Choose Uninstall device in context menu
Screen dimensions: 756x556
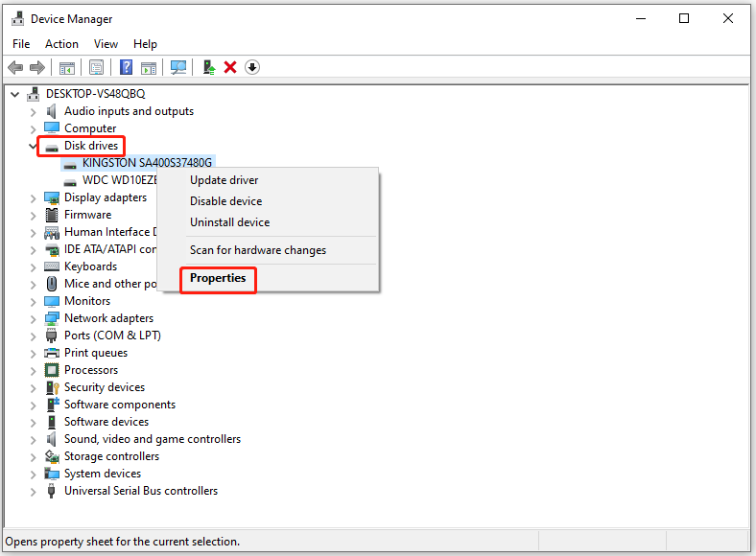pos(229,222)
